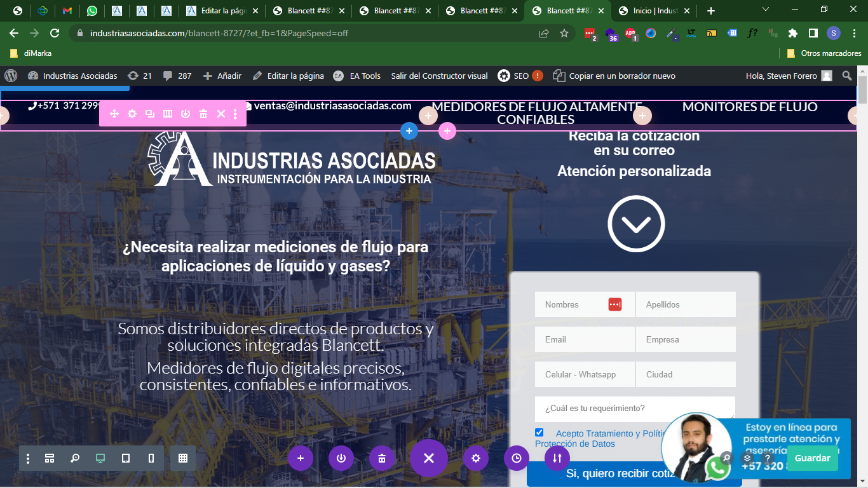Screen dimensions: 868x488
Task: Submit form with Si, quiero recibir cotización
Action: [634, 474]
